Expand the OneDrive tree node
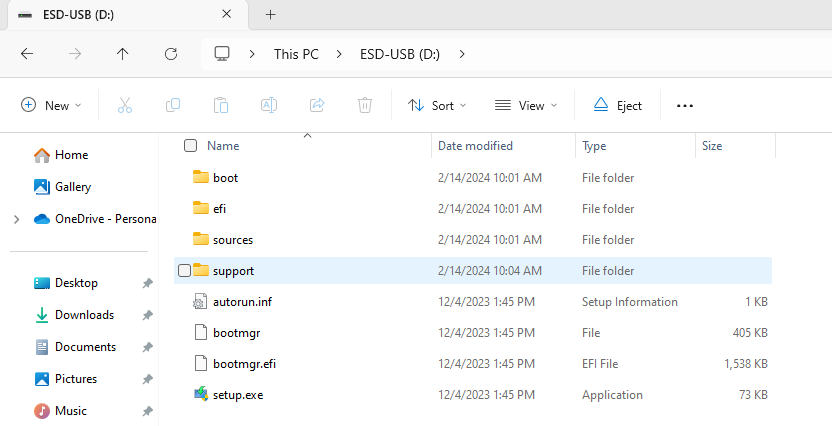Viewport: 832px width, 426px height. pyautogui.click(x=15, y=219)
